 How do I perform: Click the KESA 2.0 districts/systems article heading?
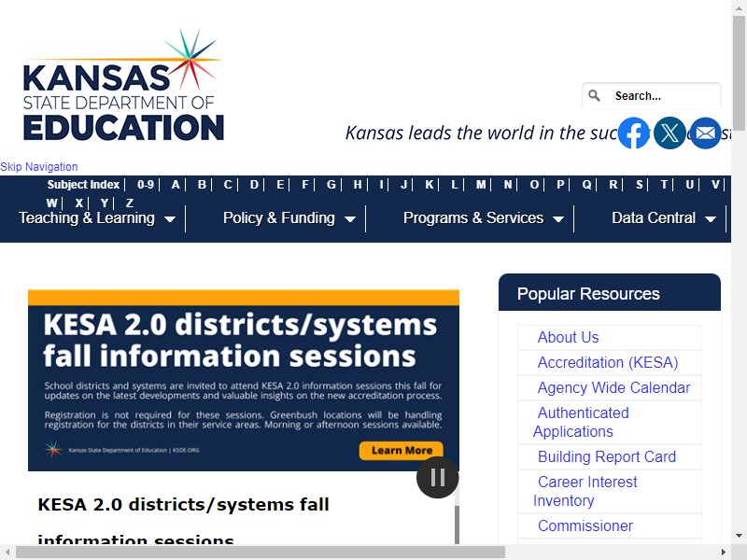click(x=183, y=522)
